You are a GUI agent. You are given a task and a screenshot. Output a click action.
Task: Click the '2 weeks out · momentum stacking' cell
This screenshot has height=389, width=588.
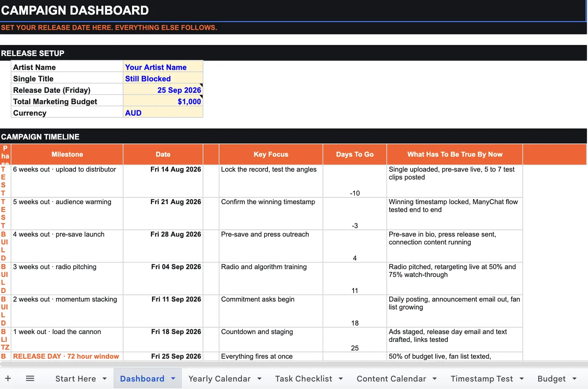click(x=67, y=311)
